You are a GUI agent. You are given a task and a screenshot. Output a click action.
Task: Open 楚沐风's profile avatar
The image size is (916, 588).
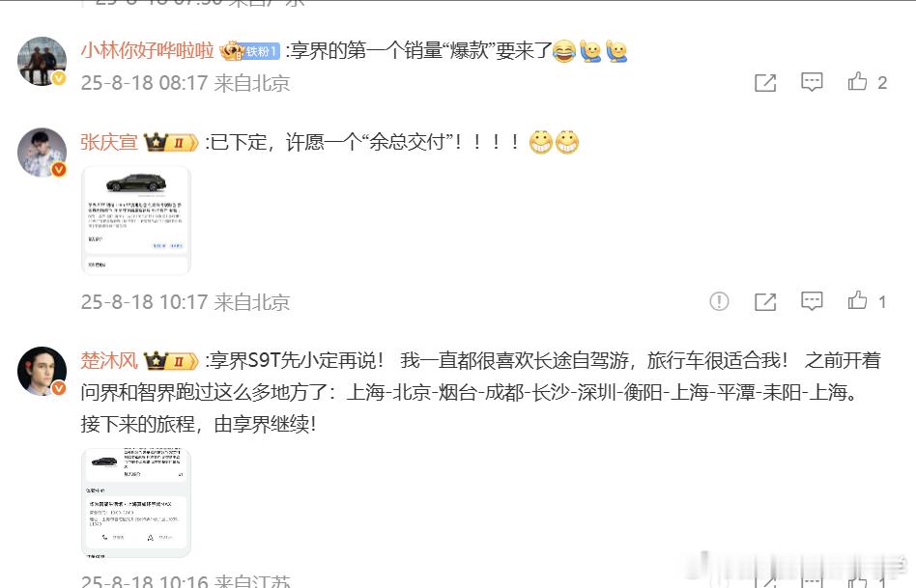pyautogui.click(x=43, y=371)
